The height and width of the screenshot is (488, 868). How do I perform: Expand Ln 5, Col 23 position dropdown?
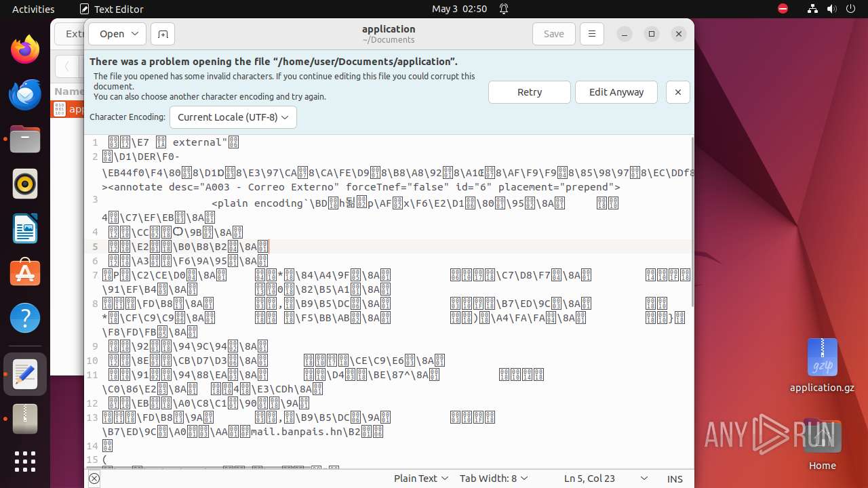[606, 479]
